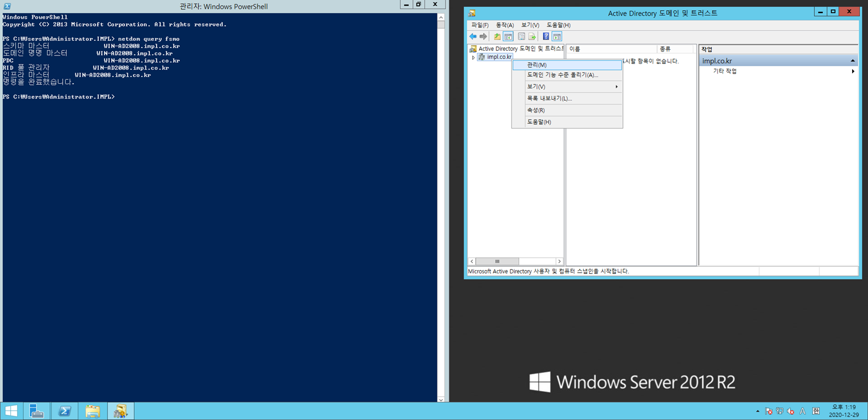Click the Action Center flag tray icon
This screenshot has height=420, width=868.
tap(768, 412)
